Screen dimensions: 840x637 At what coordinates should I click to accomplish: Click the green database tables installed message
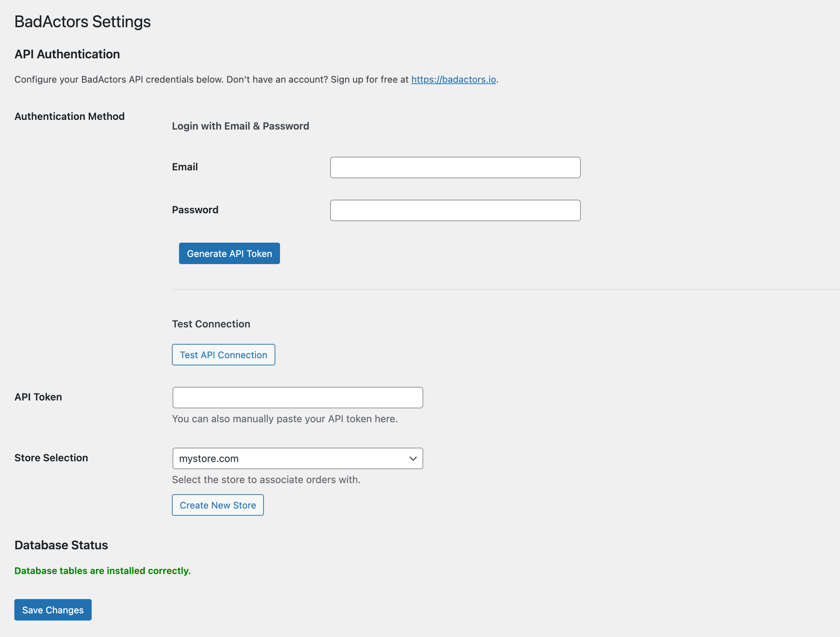coord(102,570)
